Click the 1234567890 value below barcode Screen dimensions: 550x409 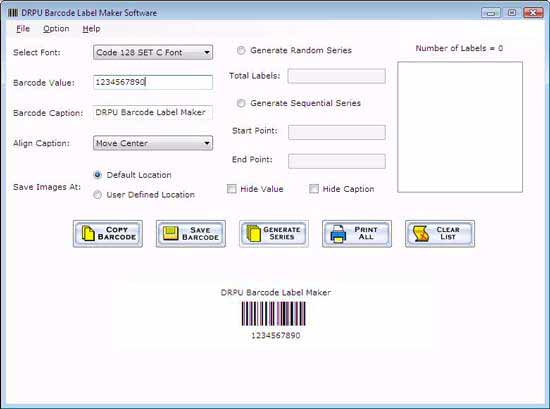pos(276,335)
